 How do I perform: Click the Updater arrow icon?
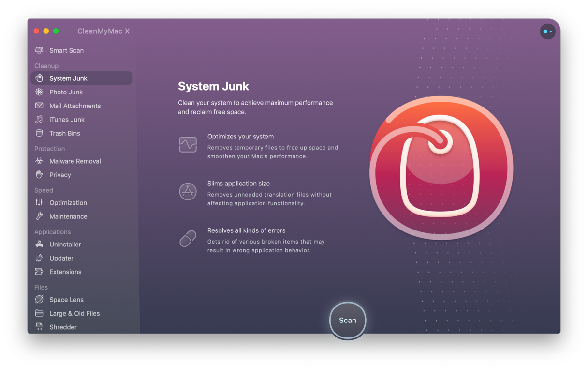39,258
